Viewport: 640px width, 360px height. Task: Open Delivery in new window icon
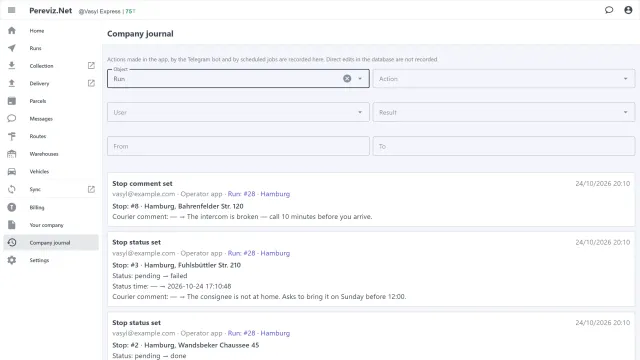pos(91,83)
